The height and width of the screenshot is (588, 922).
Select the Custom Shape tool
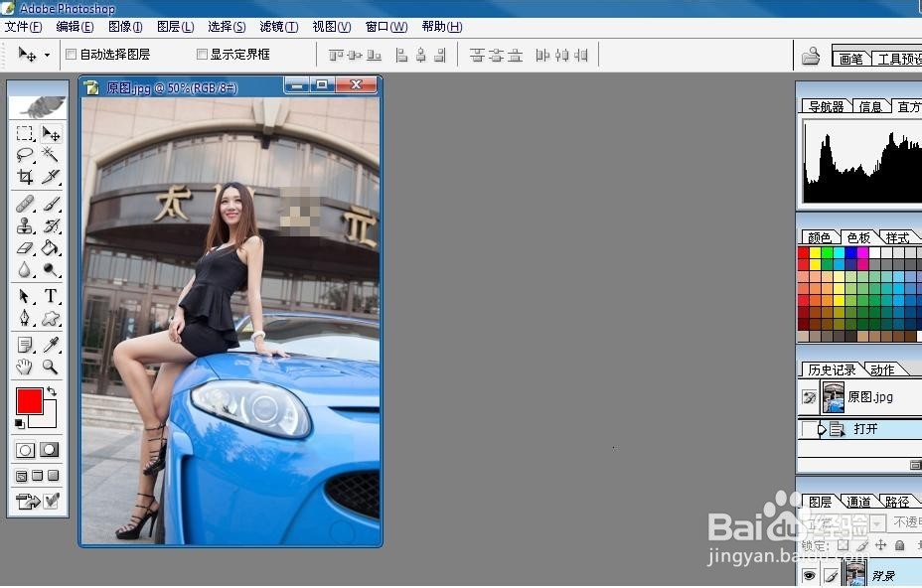pos(51,318)
